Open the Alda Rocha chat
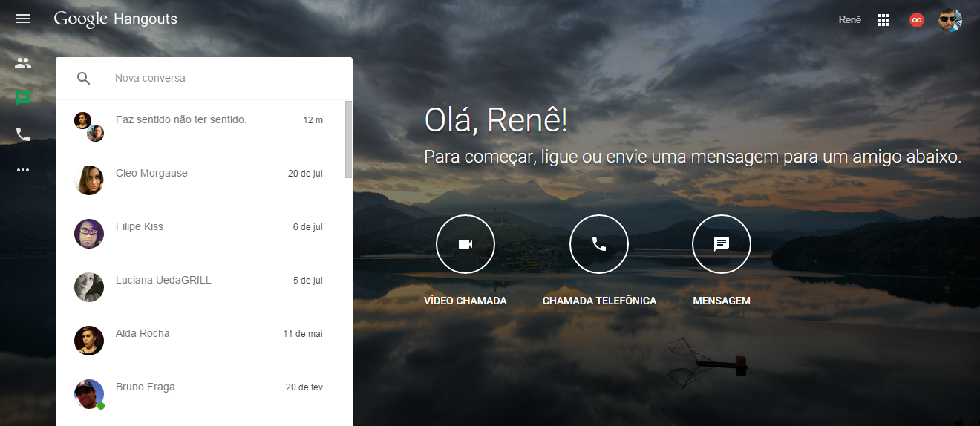980x426 pixels. [x=200, y=340]
